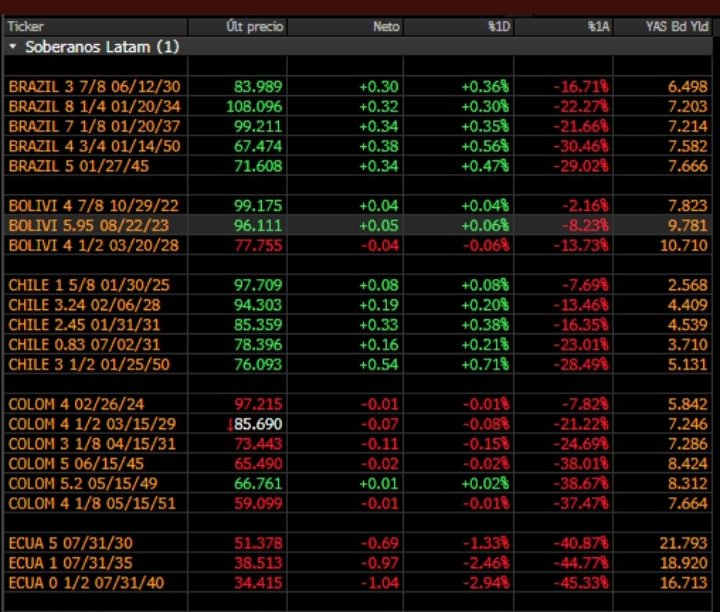Select the COLOM 5.2 05/15/49 ticker
This screenshot has height=612, width=720.
[x=83, y=483]
